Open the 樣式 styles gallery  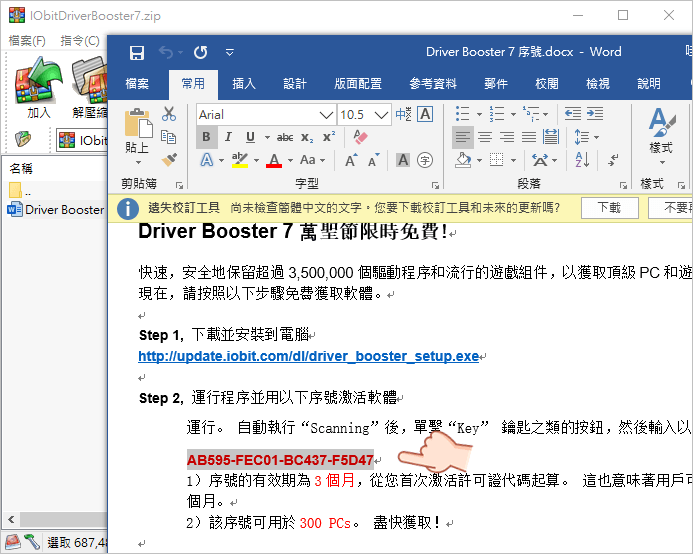coord(662,136)
